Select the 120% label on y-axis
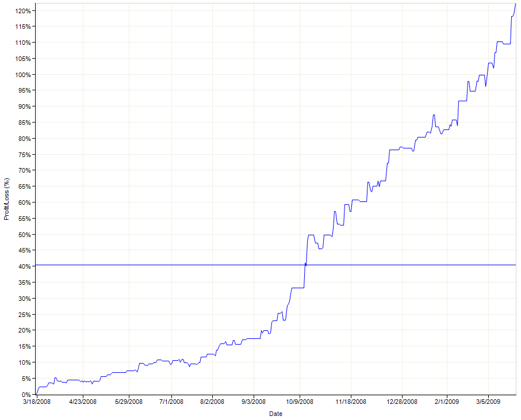Screen dimensions: 521x420 tap(22, 11)
